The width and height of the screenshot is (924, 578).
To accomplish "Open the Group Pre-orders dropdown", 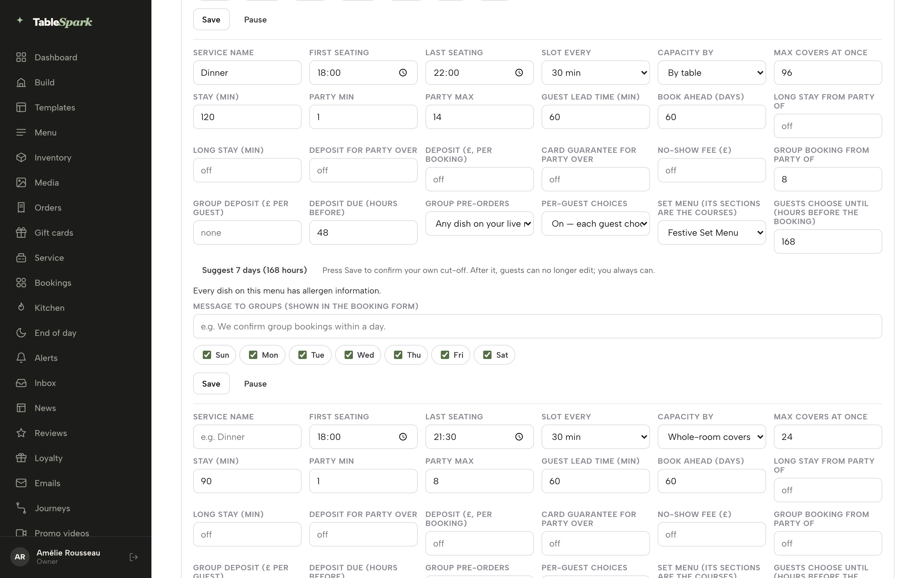I will click(x=479, y=223).
